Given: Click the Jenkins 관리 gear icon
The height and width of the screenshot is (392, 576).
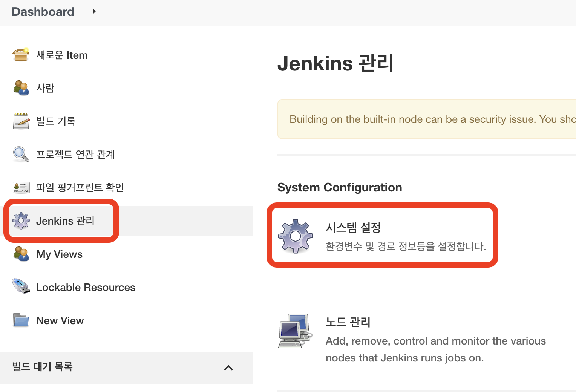Looking at the screenshot, I should [21, 221].
